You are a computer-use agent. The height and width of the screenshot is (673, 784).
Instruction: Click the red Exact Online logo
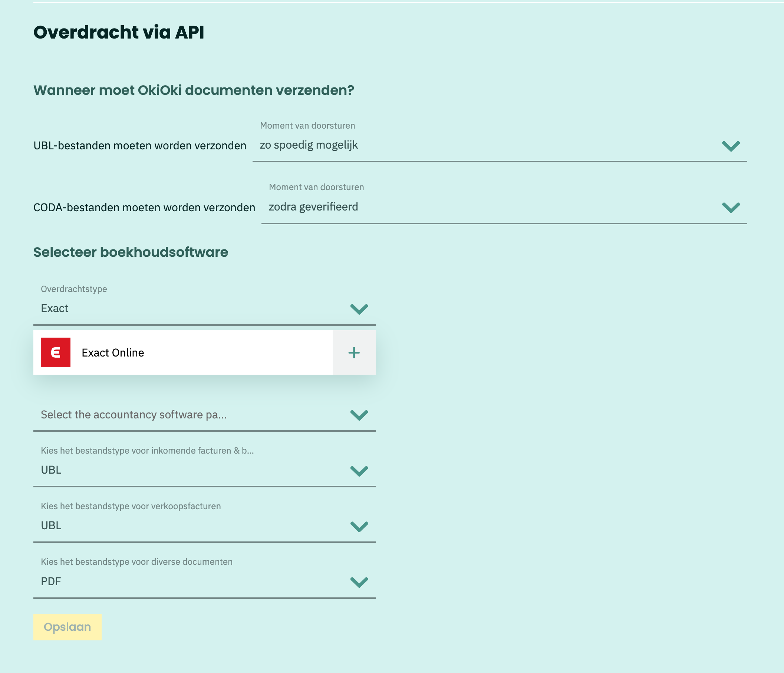tap(56, 352)
